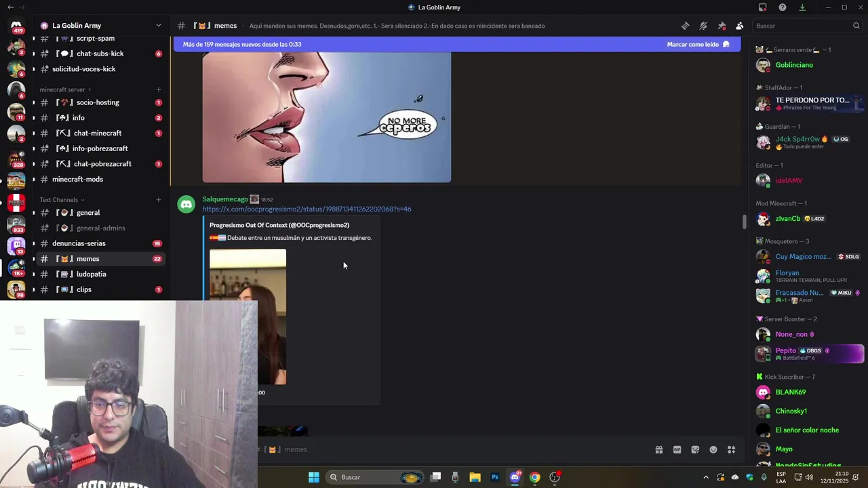Open the Twitch logo server icon

16,245
